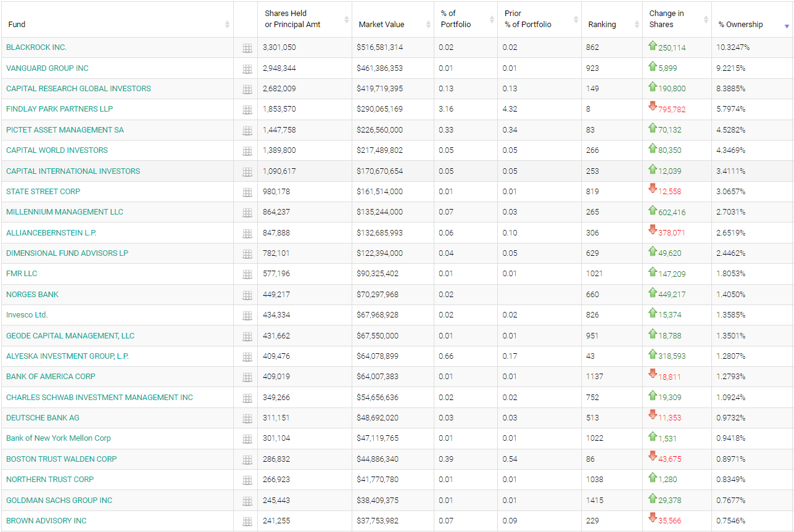Open grid icon for STATE STREET CORP
Image resolution: width=794 pixels, height=532 pixels.
[x=247, y=192]
